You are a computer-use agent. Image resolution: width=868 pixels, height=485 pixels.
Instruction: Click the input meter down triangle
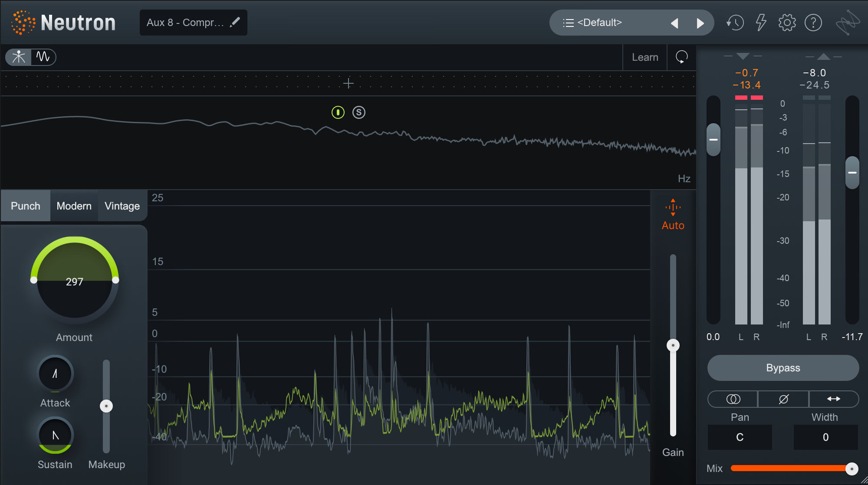(x=743, y=56)
